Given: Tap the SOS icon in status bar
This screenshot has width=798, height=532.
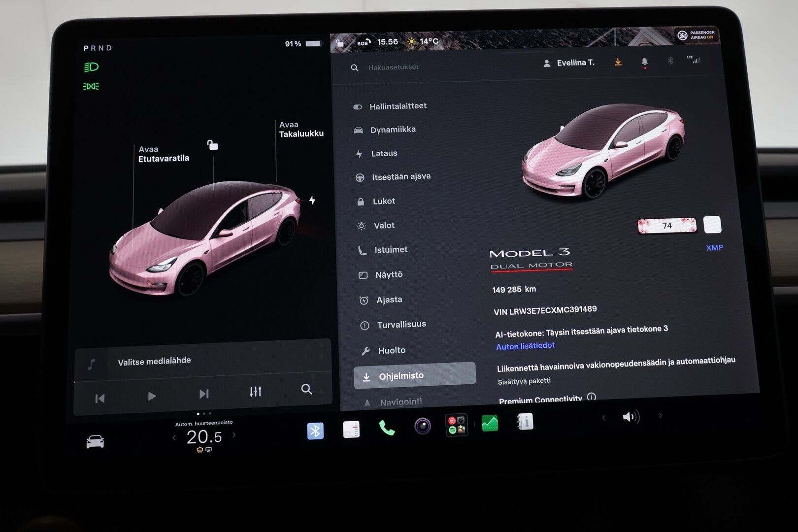Looking at the screenshot, I should 364,43.
